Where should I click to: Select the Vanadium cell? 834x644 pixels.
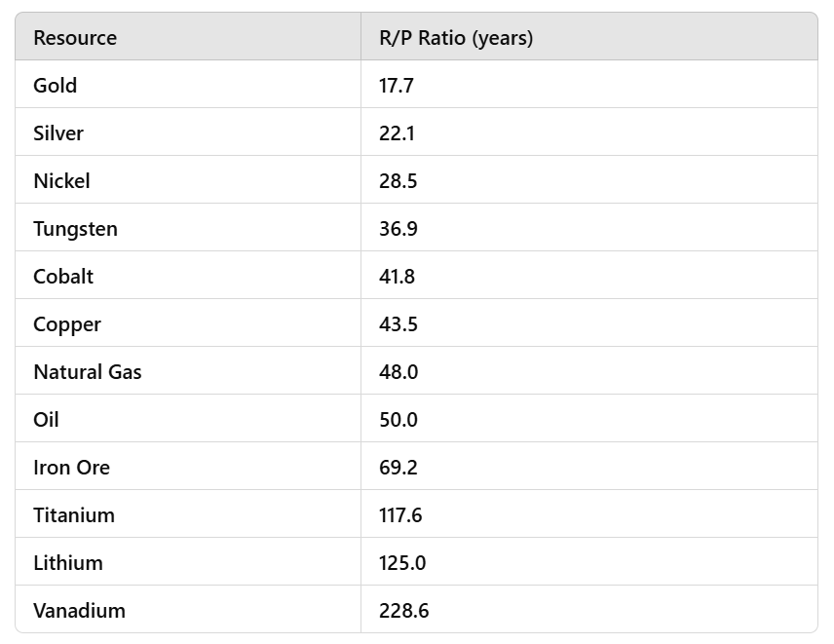pyautogui.click(x=79, y=611)
